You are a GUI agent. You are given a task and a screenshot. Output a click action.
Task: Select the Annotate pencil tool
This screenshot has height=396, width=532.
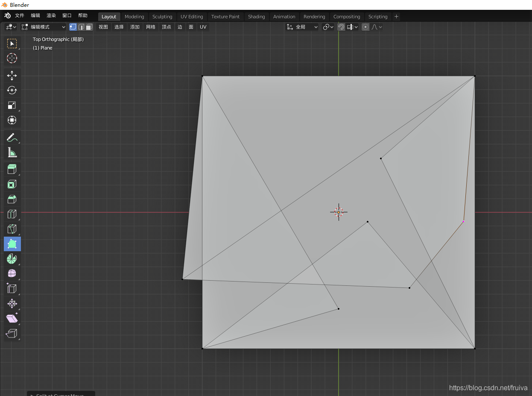[x=12, y=138]
